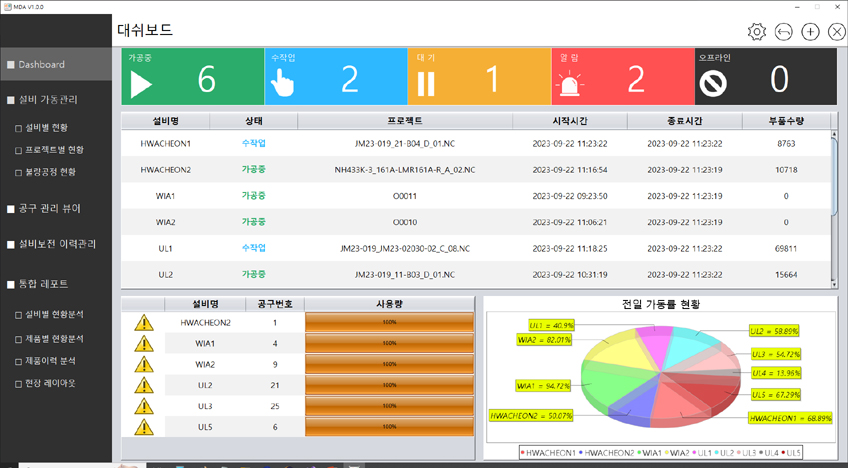This screenshot has width=848, height=468.
Task: Click the 오프라인 prohibited-sign icon
Action: pyautogui.click(x=713, y=83)
